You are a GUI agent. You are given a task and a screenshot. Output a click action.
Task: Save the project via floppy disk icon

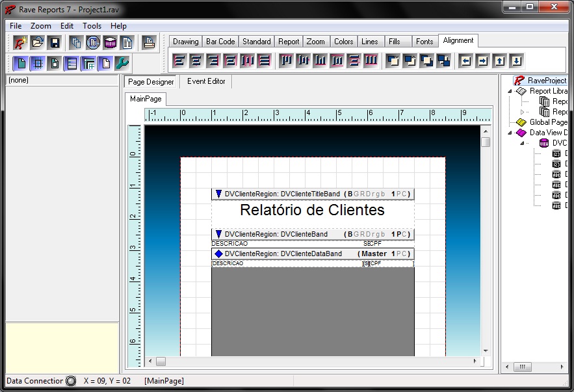(x=55, y=43)
